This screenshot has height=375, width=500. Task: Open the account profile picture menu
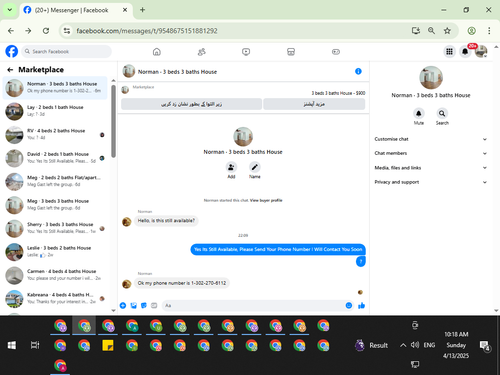[481, 51]
